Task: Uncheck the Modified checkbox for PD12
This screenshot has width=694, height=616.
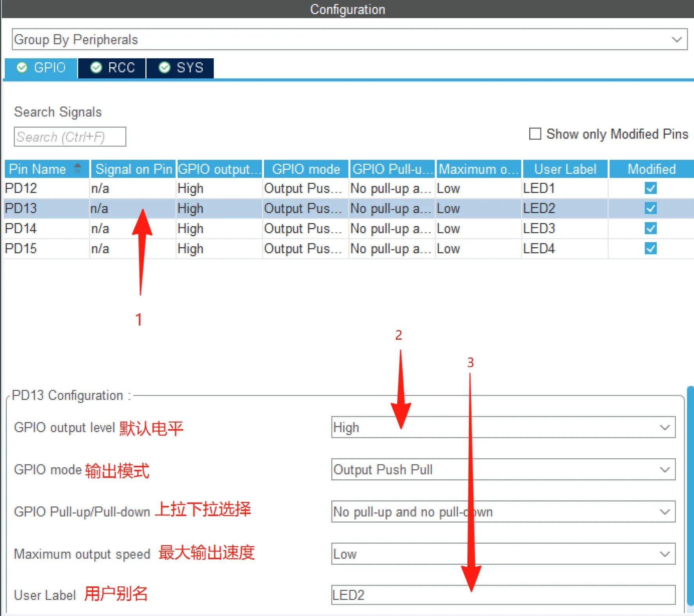Action: click(650, 188)
